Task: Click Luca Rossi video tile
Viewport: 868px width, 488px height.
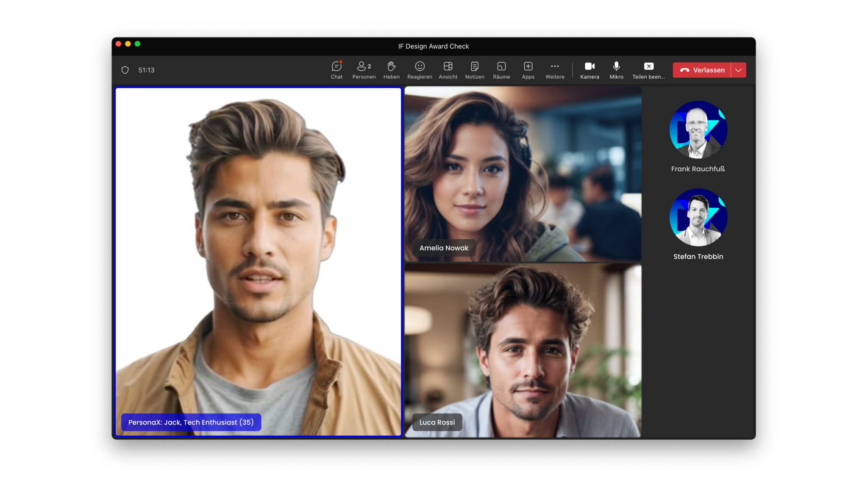Action: click(523, 350)
